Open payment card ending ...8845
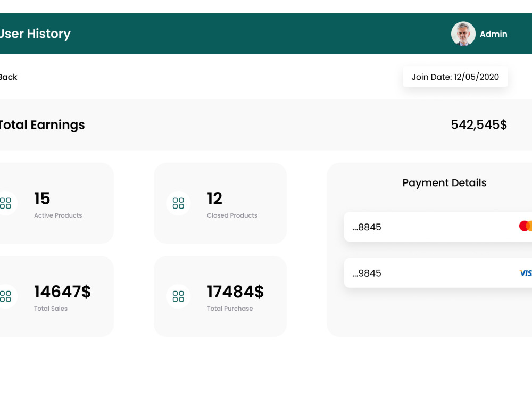 [x=438, y=227]
